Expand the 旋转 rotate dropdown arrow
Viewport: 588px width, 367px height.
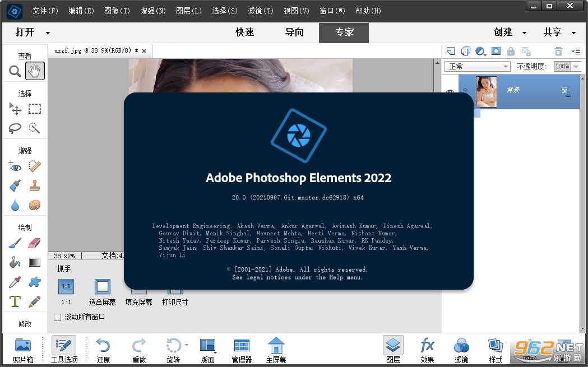point(186,345)
